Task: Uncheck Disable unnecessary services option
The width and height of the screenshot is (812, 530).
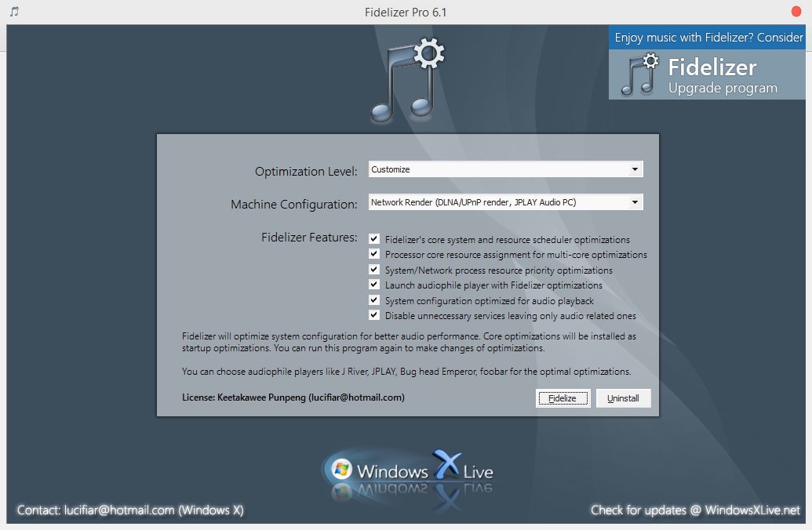Action: (374, 315)
